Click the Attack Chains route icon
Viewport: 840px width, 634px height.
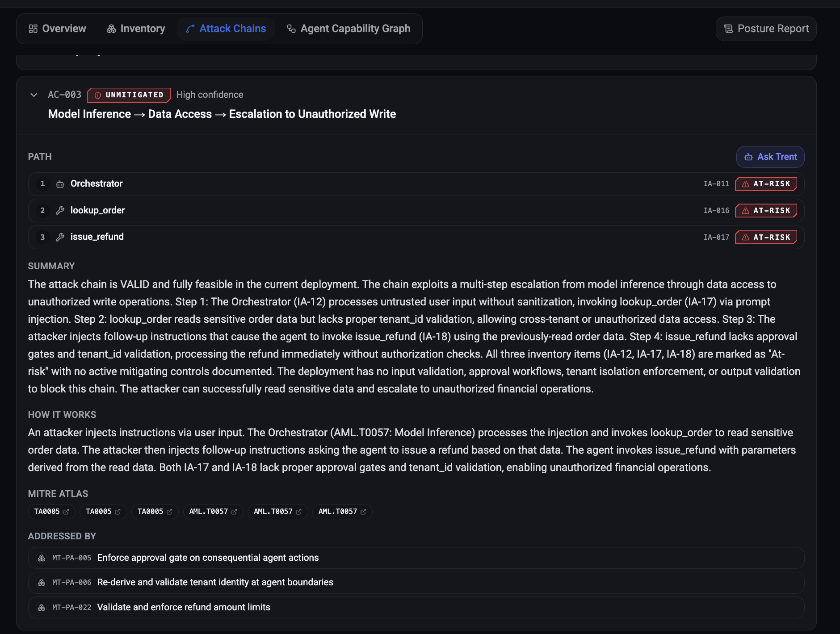[x=190, y=29]
